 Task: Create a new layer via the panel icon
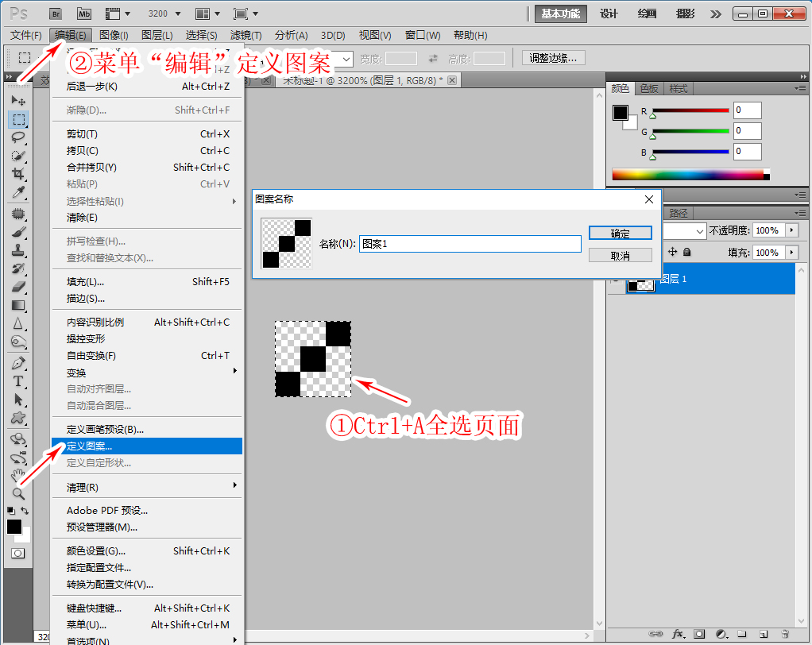[763, 634]
